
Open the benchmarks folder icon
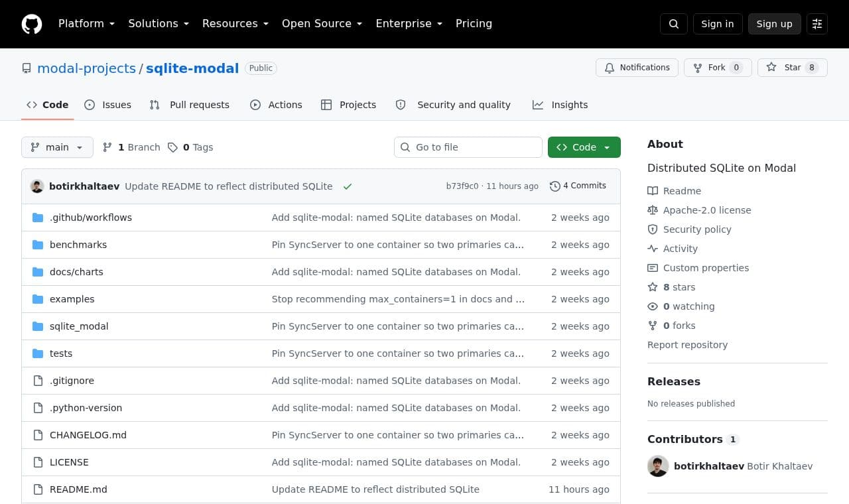tap(38, 245)
